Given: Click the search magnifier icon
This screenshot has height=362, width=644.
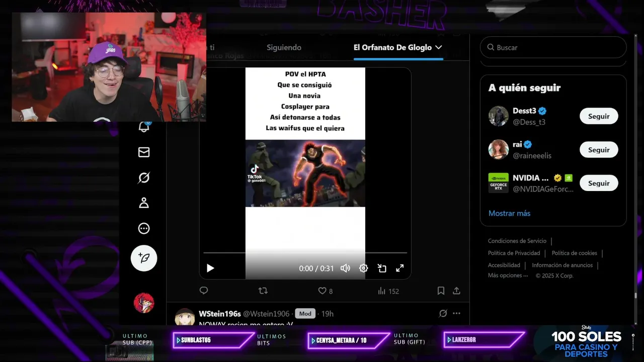Looking at the screenshot, I should [491, 47].
